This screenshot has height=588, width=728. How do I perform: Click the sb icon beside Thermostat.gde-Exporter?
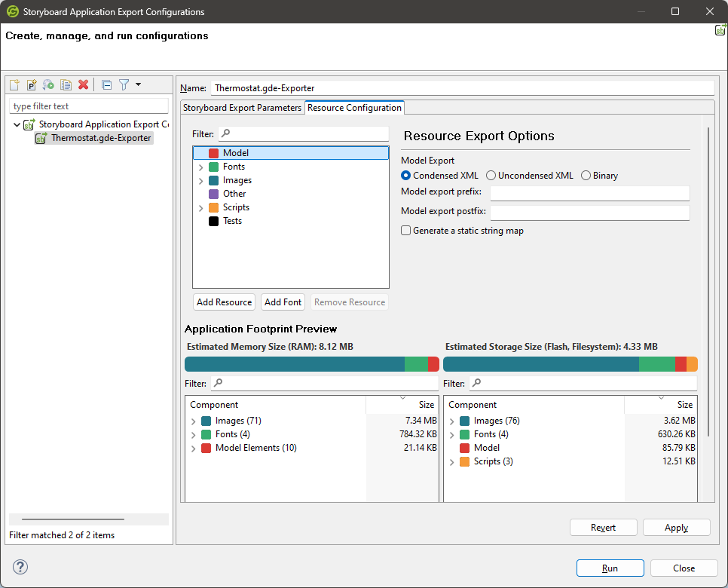[x=41, y=138]
